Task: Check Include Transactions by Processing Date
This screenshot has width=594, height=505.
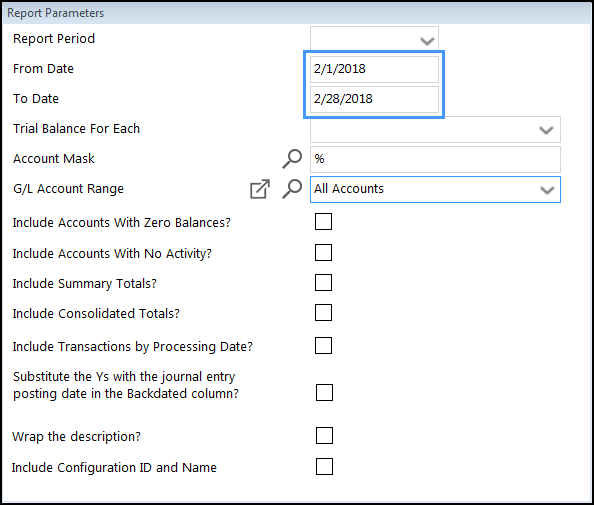Action: coord(323,346)
